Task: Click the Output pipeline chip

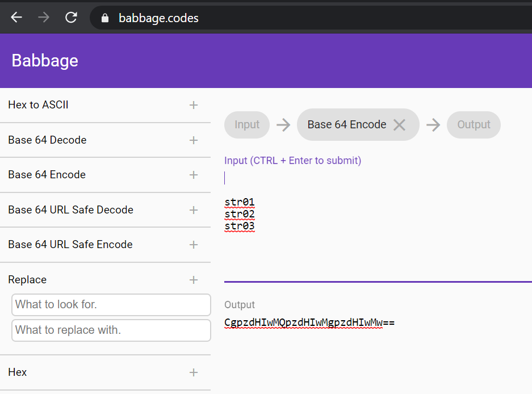Action: (474, 124)
